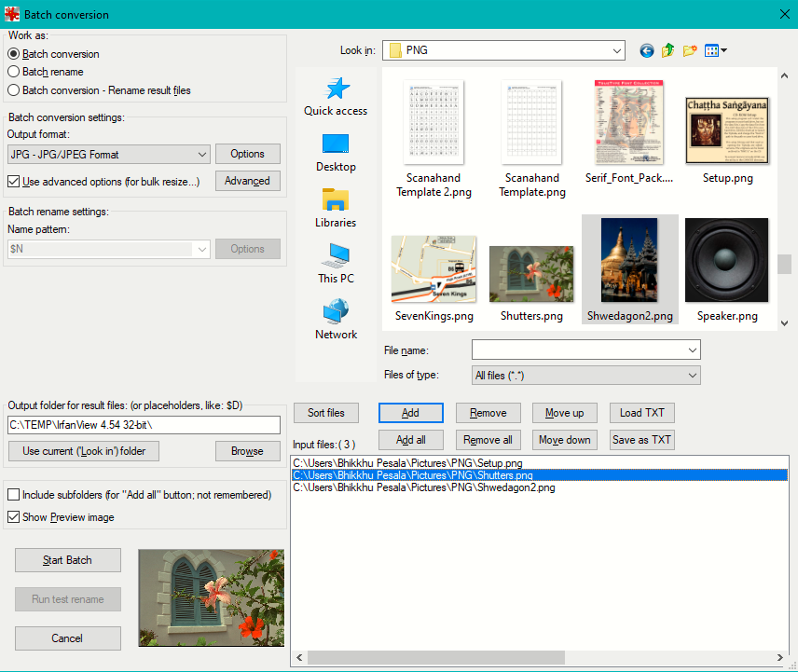The height and width of the screenshot is (672, 798).
Task: Enable Include subfolders checkbox
Action: [14, 495]
